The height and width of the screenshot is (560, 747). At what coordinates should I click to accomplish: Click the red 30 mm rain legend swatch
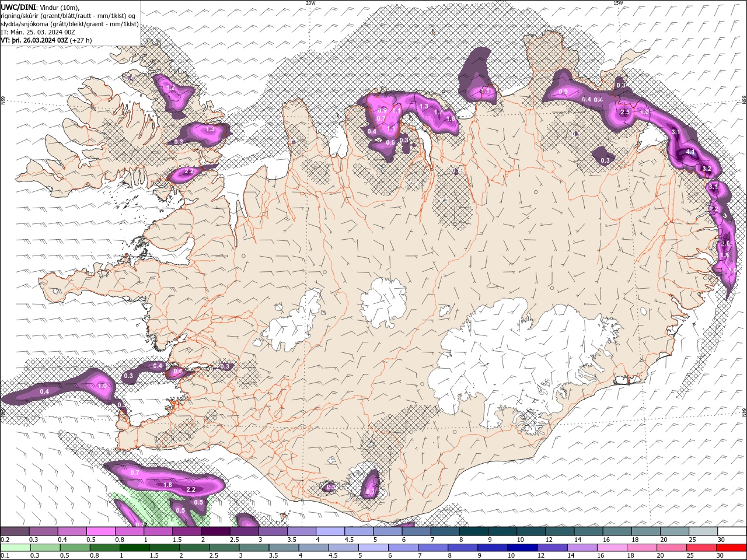(x=732, y=548)
